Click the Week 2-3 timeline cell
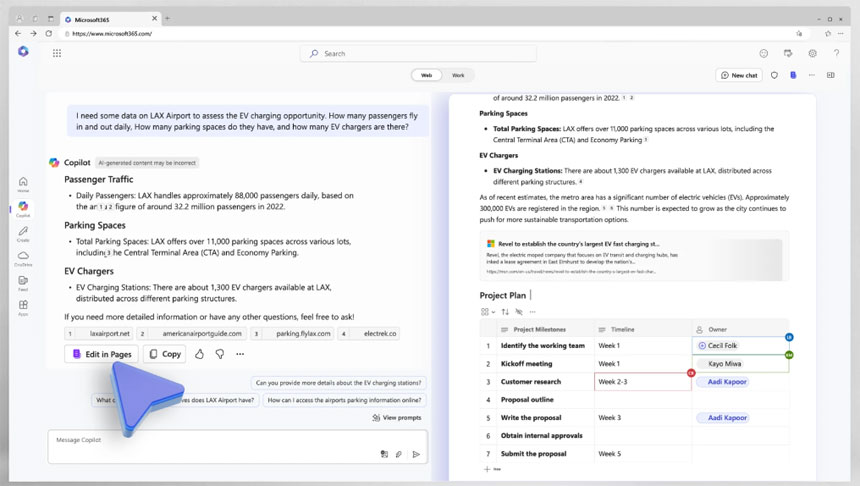This screenshot has width=860, height=486. tap(643, 382)
